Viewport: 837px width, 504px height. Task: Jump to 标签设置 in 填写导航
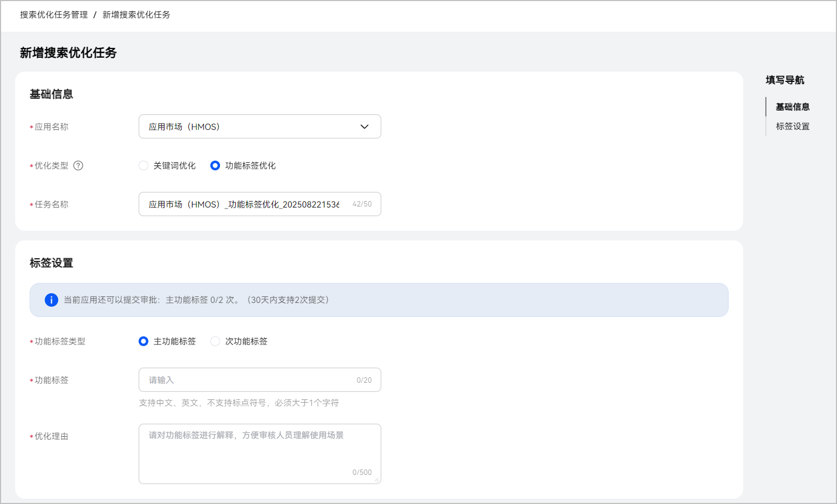793,126
